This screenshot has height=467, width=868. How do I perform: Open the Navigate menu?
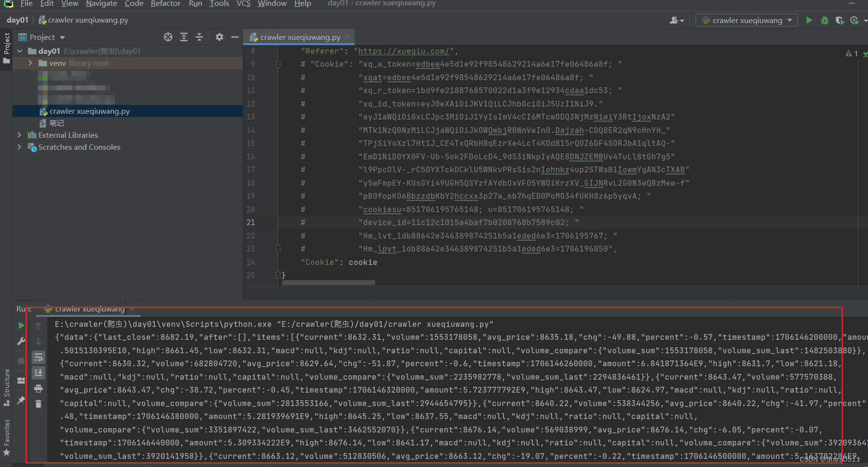(x=101, y=3)
